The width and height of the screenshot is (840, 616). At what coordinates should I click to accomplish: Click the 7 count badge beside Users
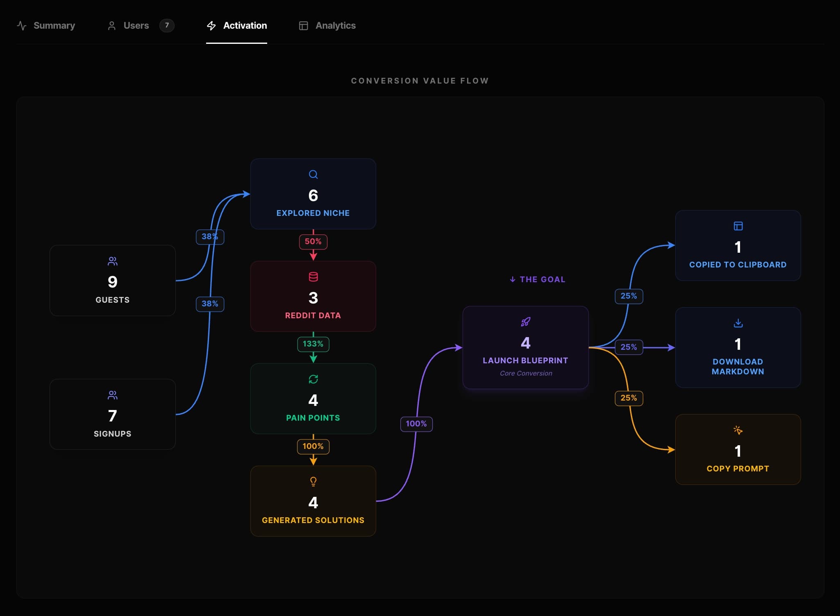[x=167, y=25]
